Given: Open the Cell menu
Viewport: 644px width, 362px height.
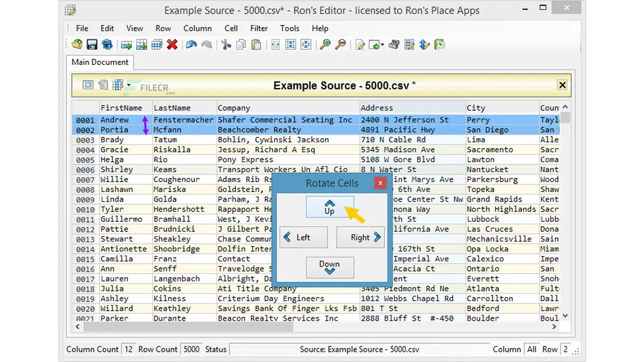Looking at the screenshot, I should [231, 28].
